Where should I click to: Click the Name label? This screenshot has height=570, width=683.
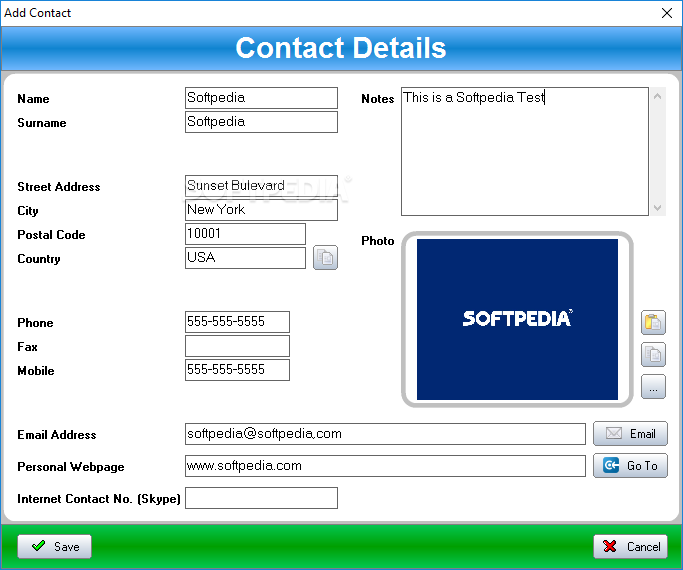[33, 99]
